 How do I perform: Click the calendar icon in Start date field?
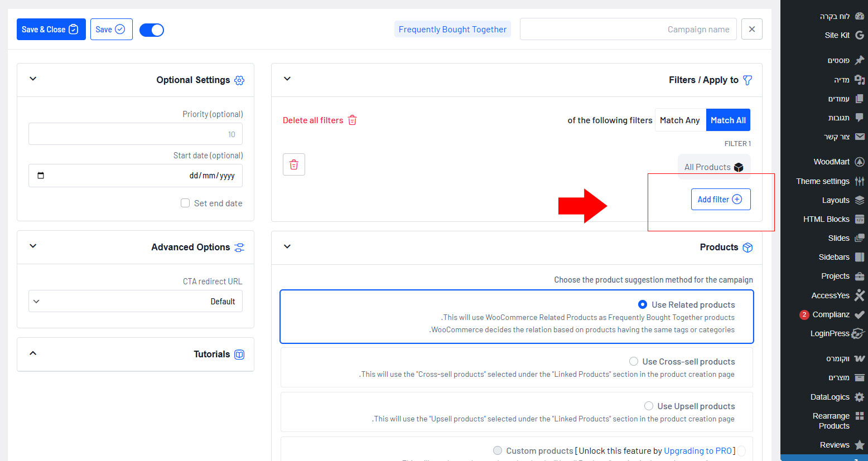[41, 176]
